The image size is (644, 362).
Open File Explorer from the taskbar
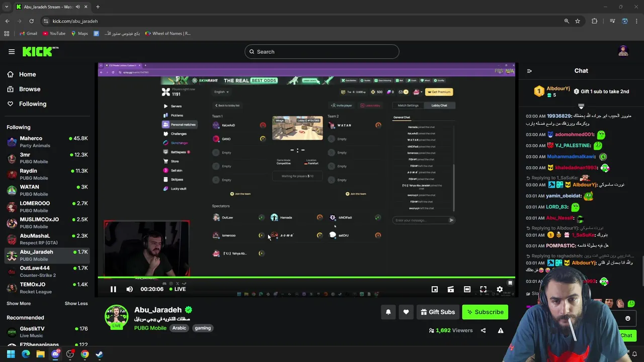tap(40, 354)
